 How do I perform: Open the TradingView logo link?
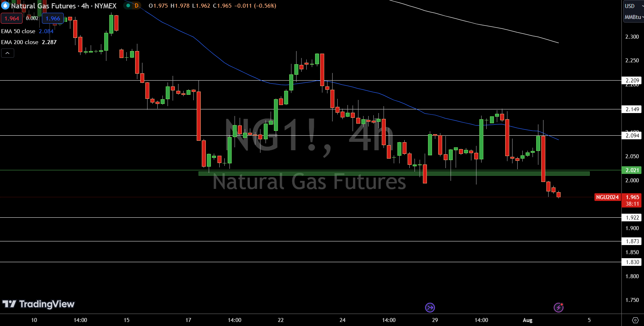pos(38,304)
